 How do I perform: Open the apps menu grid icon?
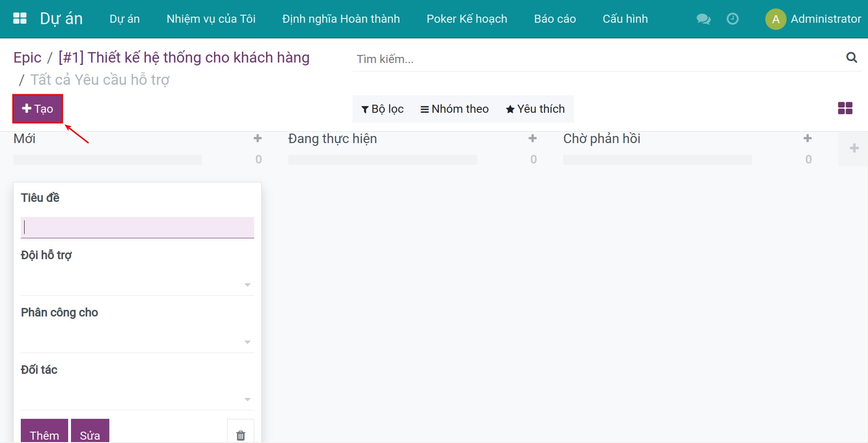(x=19, y=18)
